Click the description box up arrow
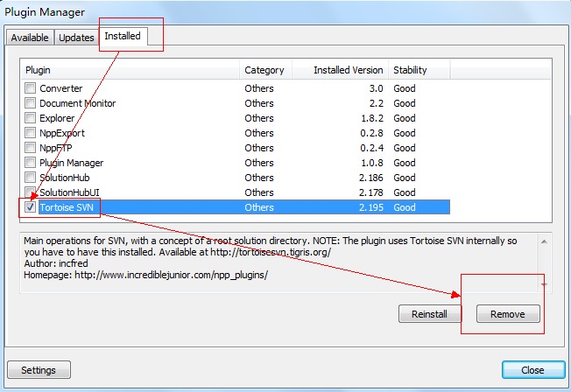The image size is (571, 392). (544, 241)
